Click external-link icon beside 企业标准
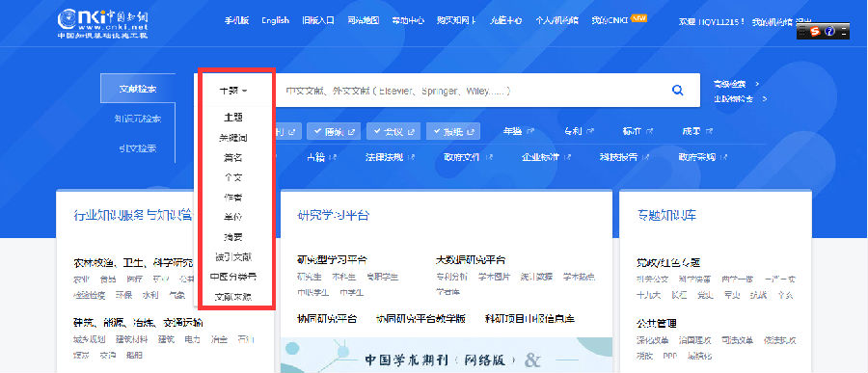 568,157
